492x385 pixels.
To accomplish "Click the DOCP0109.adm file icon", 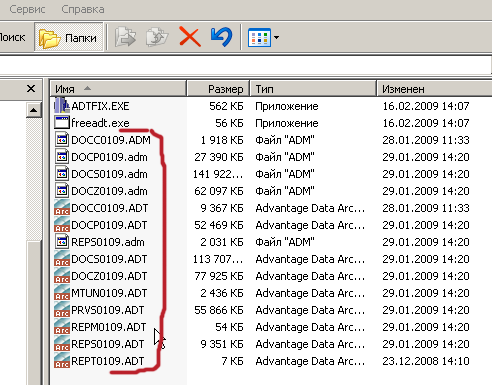I will 62,157.
